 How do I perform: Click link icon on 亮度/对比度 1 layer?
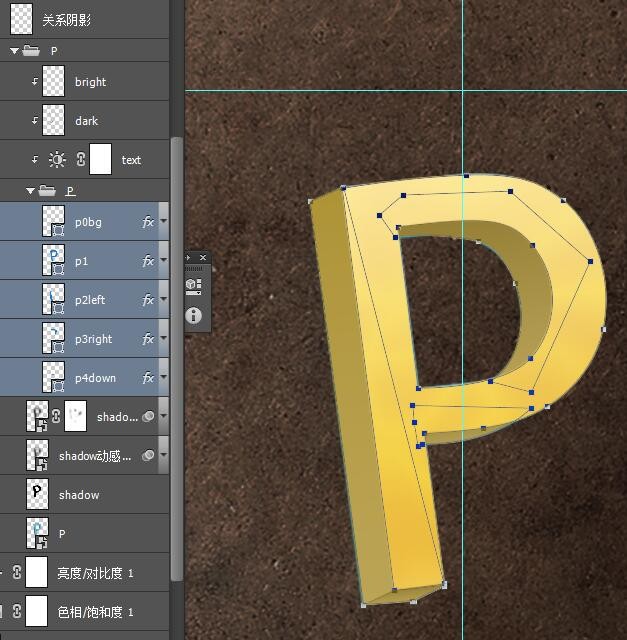point(16,572)
